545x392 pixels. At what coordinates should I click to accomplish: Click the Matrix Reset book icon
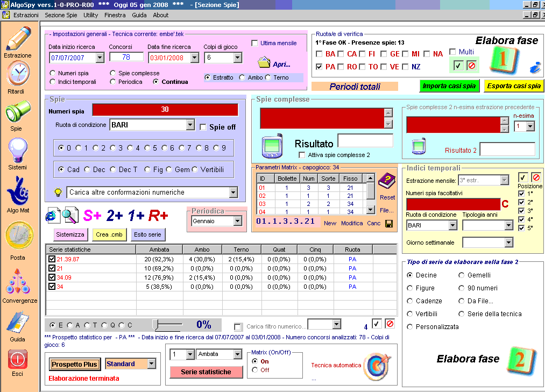[x=387, y=181]
